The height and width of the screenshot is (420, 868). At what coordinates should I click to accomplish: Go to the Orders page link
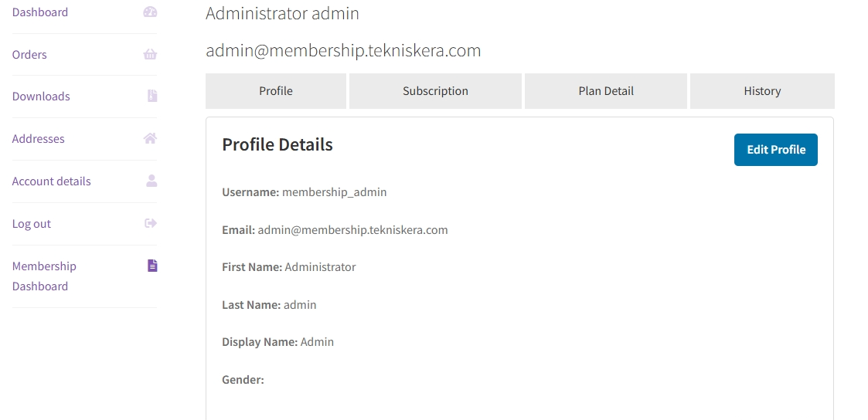[x=29, y=55]
